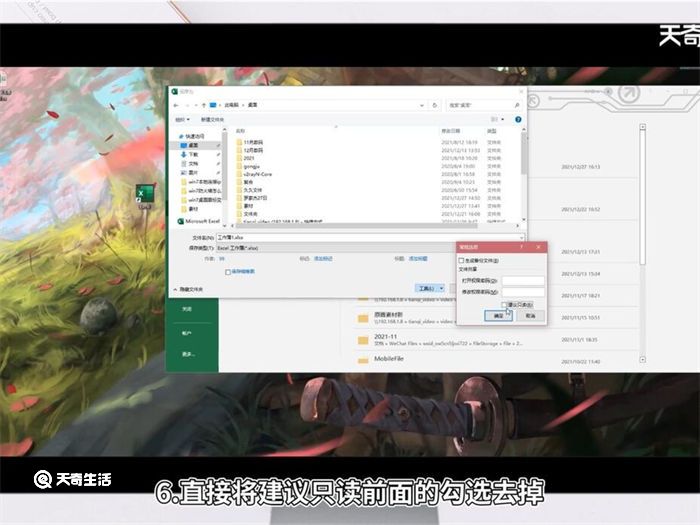Click the Excel icon in Save As title bar
The width and height of the screenshot is (700, 525).
tap(175, 91)
